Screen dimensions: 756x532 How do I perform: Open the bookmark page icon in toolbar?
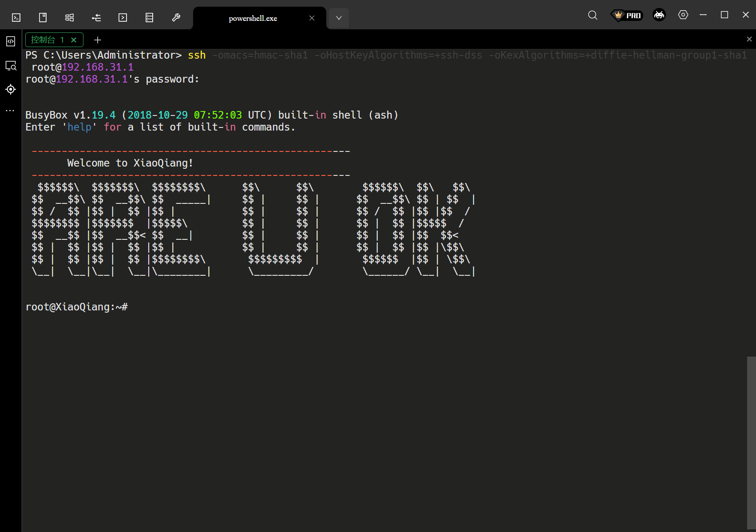click(43, 18)
